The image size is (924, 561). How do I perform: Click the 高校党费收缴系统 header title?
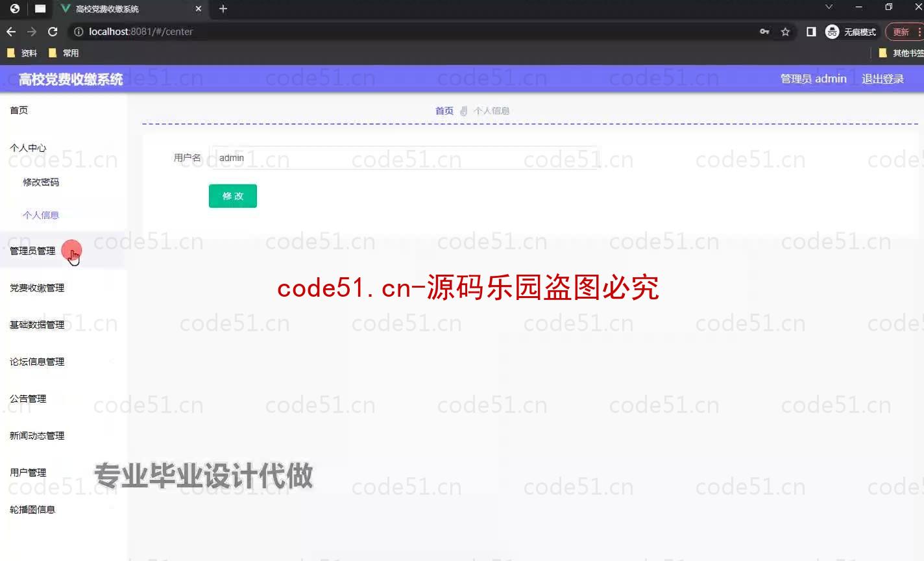pyautogui.click(x=71, y=79)
